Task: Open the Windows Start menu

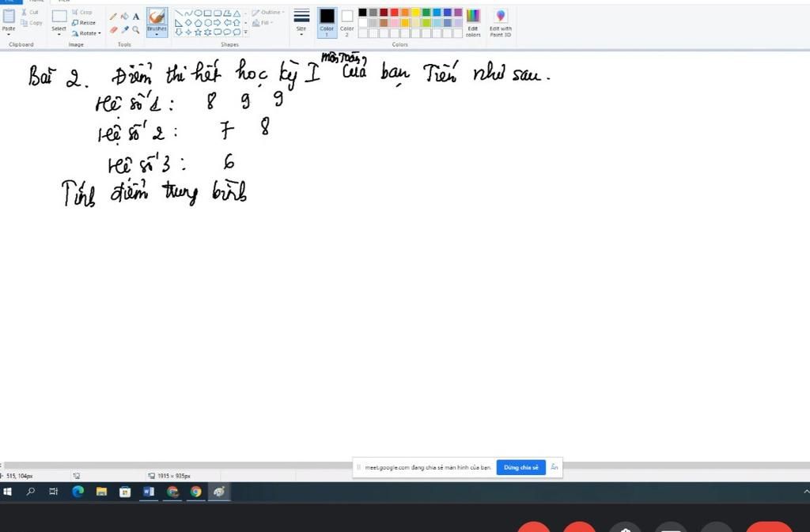Action: [7, 492]
